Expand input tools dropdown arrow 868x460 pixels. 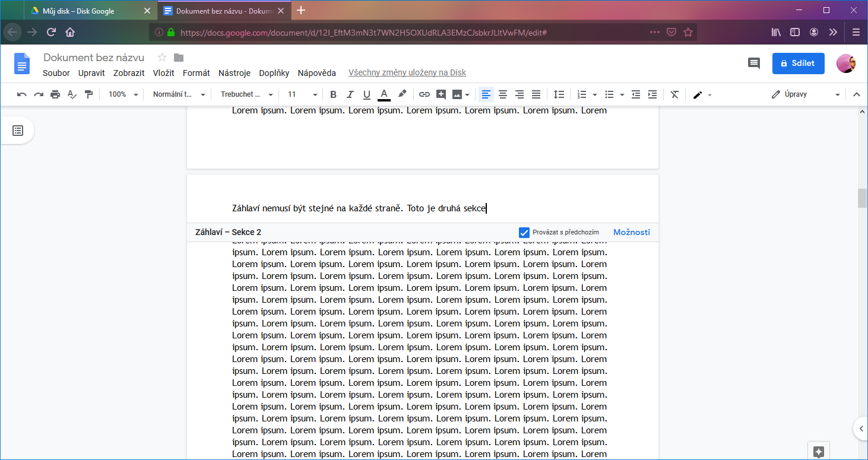709,95
